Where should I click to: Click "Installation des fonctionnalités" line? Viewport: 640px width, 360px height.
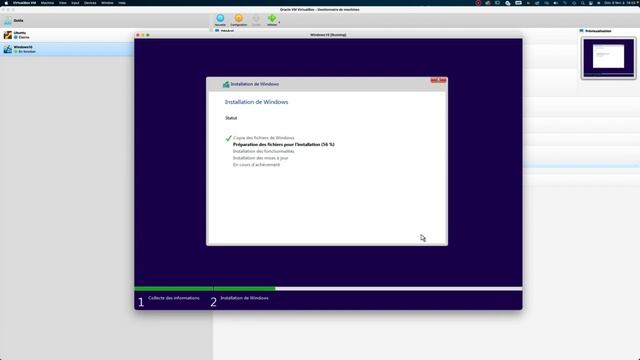pos(264,151)
